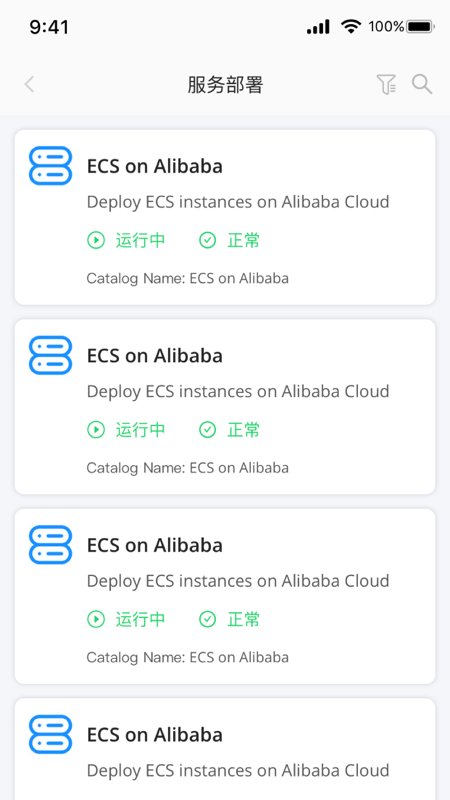This screenshot has width=450, height=800.
Task: Tap checkmark status icon in first card
Action: 208,240
